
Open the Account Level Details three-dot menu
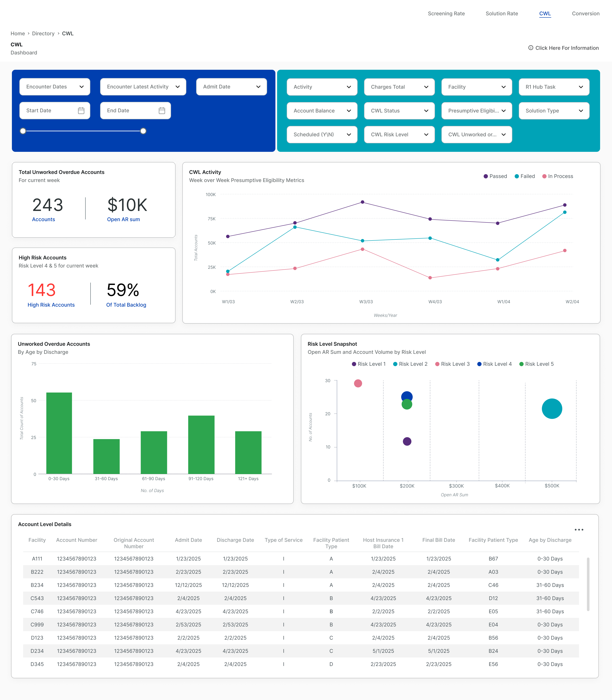pyautogui.click(x=579, y=530)
